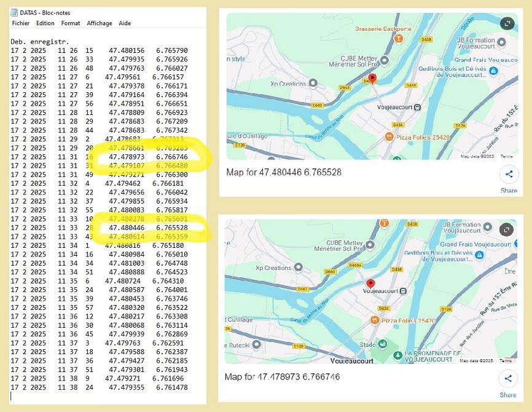Image resolution: width=532 pixels, height=412 pixels.
Task: Click the Voujeaucourt train station icon on upper map
Action: click(418, 108)
